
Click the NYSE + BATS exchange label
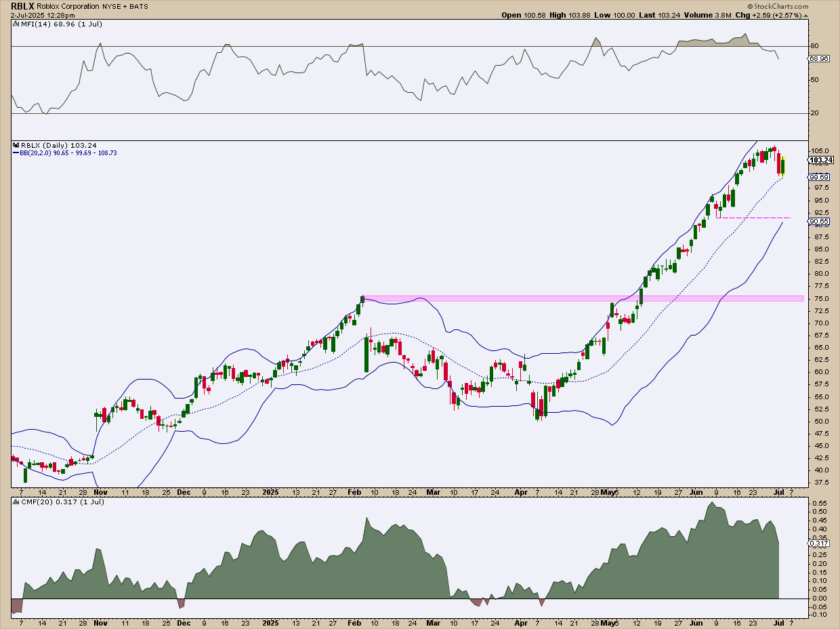click(x=127, y=5)
